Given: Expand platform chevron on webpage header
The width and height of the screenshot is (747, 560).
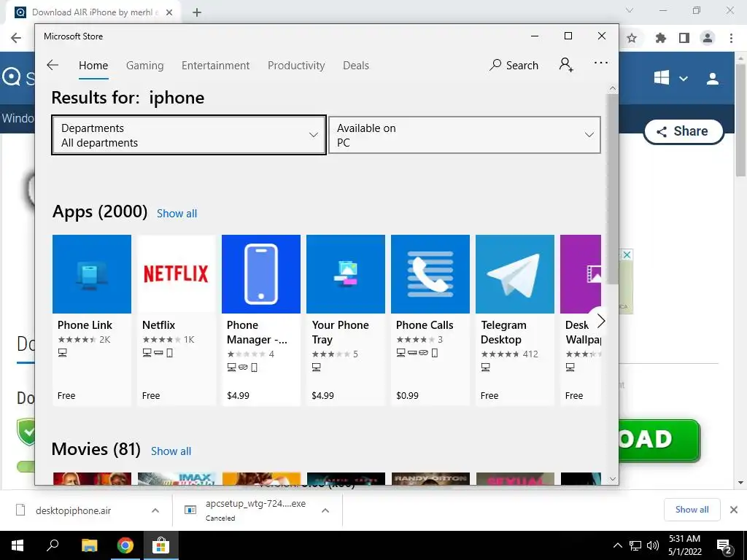Looking at the screenshot, I should click(x=683, y=79).
